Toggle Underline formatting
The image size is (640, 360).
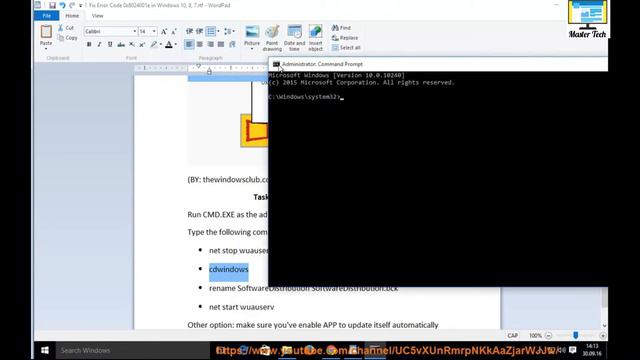(110, 44)
